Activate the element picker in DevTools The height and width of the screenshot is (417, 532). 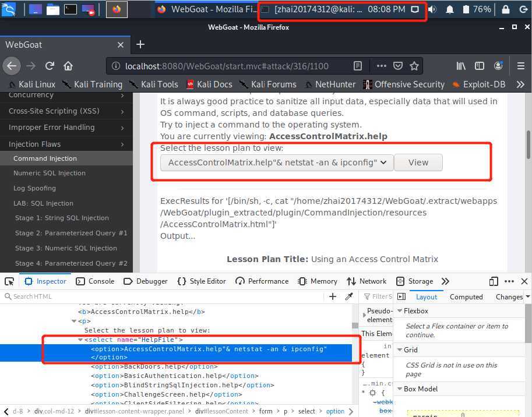pyautogui.click(x=9, y=281)
